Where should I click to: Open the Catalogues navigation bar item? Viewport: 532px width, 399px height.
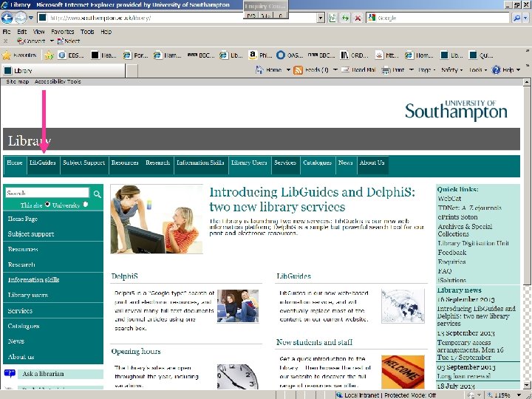click(317, 163)
